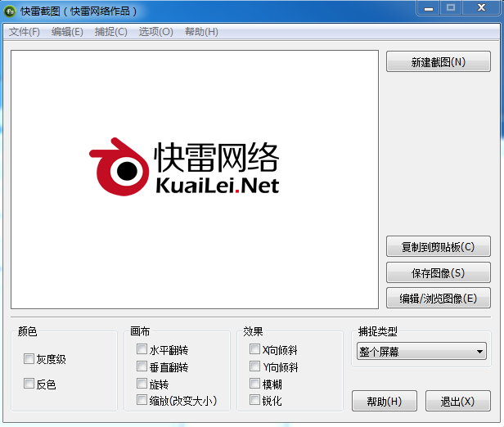
Task: Click the 退出(X) button
Action: (457, 401)
